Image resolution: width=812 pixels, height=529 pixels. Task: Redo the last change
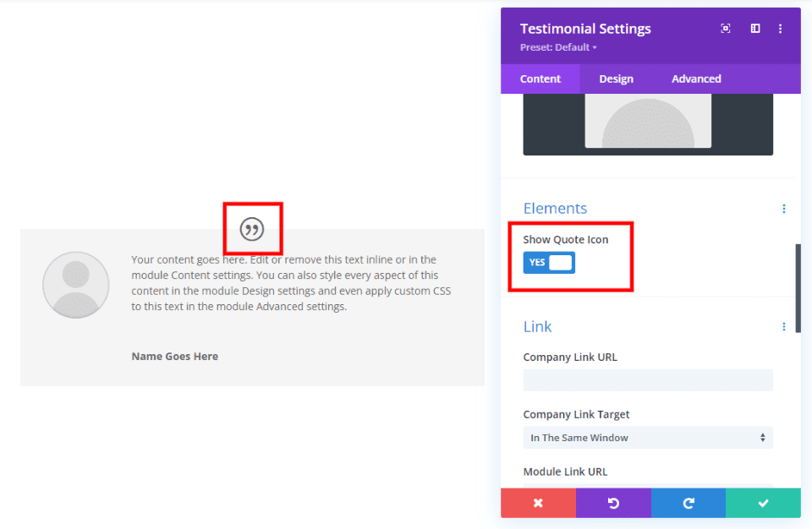tap(688, 503)
